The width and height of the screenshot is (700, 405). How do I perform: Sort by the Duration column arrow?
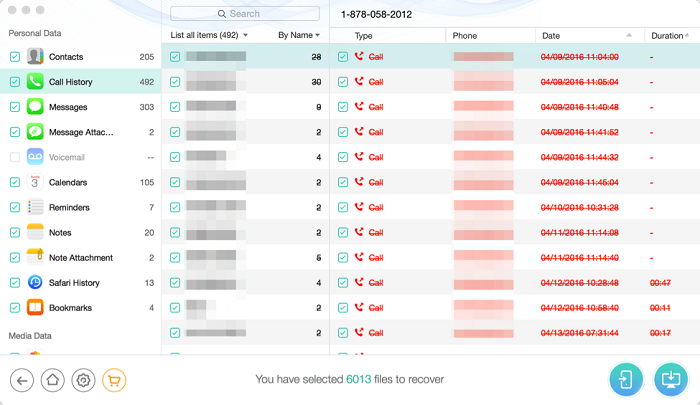[x=687, y=35]
